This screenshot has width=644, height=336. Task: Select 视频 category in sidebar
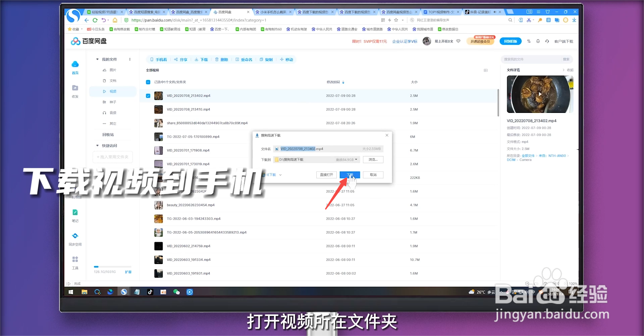pyautogui.click(x=113, y=91)
